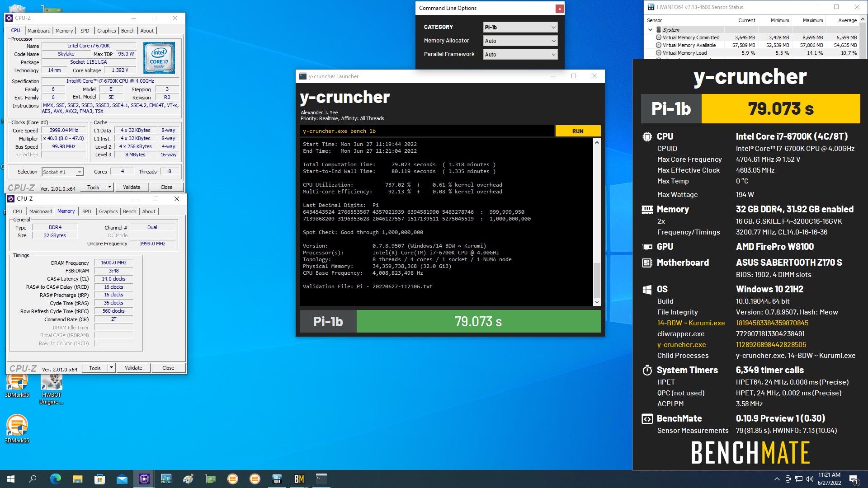Click the taskbar clock showing 11:21 AM
The image size is (868, 488).
pos(829,479)
